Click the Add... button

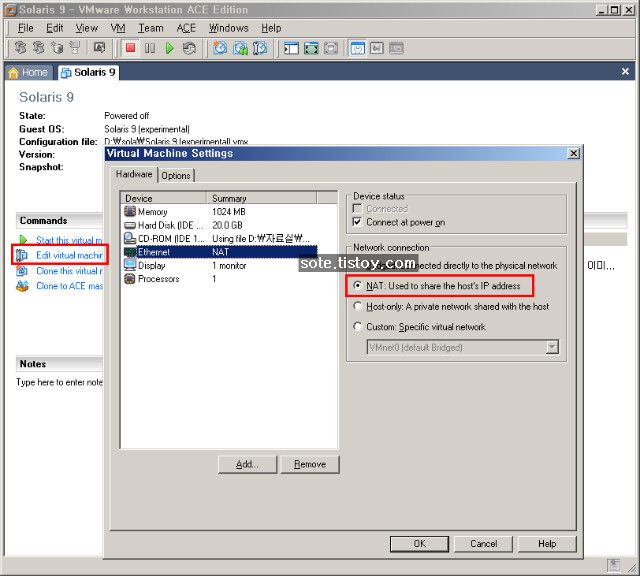(247, 464)
